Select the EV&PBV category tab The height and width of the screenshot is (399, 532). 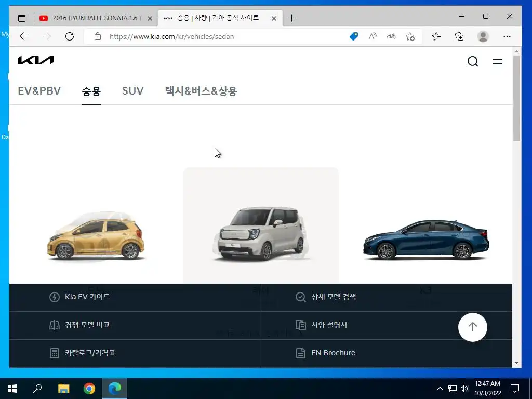click(39, 91)
